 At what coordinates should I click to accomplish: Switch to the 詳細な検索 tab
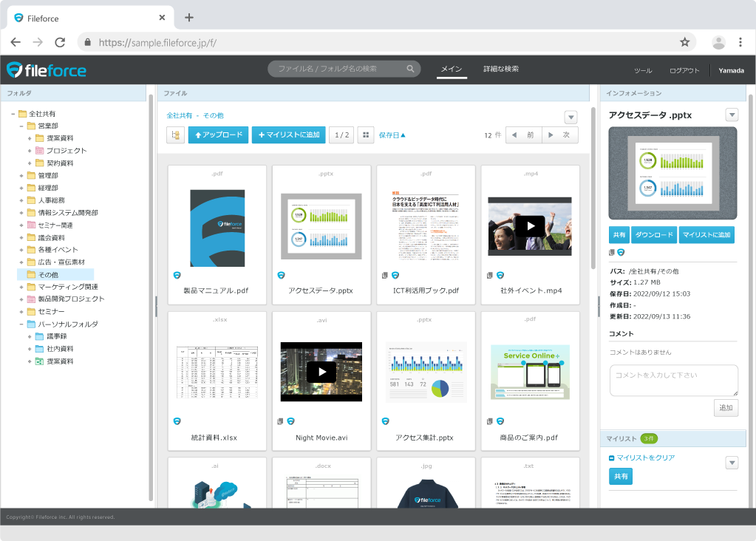[501, 69]
